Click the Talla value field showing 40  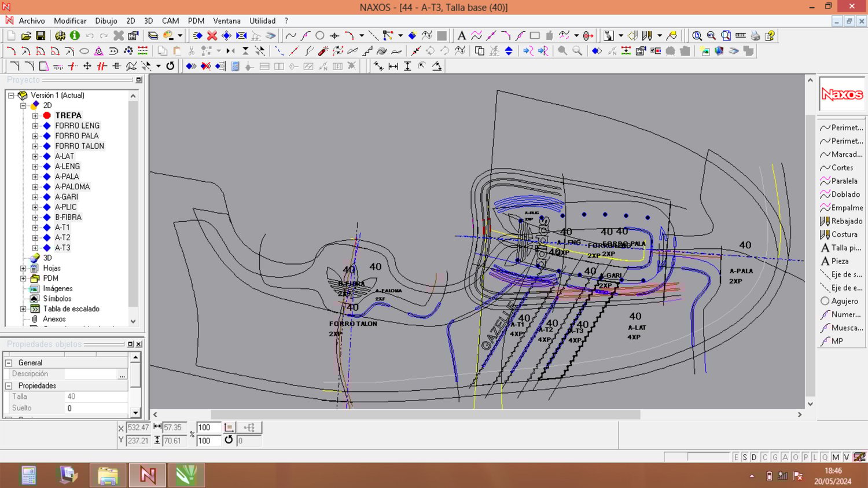pos(96,397)
